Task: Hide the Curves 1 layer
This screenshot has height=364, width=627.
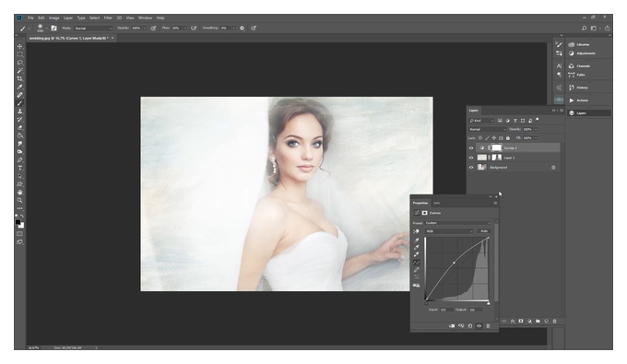Action: click(471, 147)
